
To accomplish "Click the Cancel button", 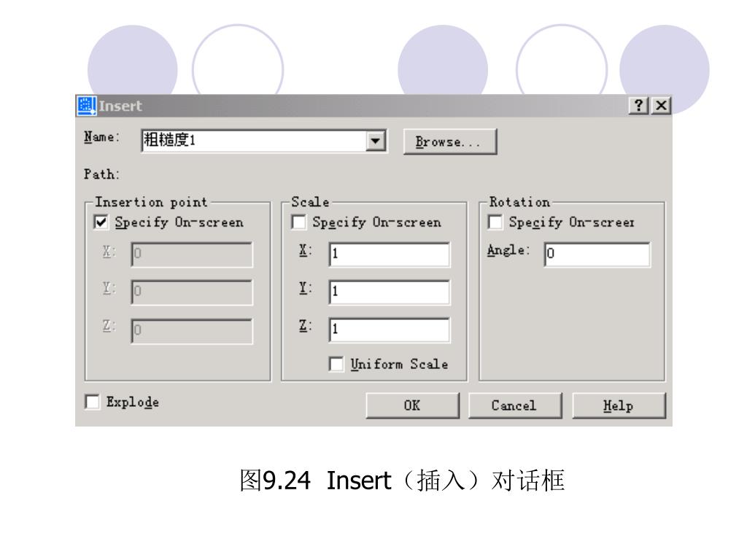I will (x=515, y=405).
